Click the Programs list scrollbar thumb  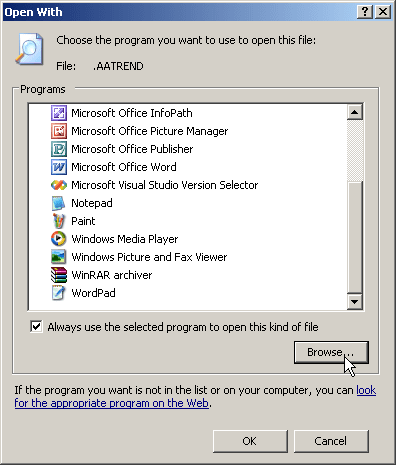coord(355,237)
